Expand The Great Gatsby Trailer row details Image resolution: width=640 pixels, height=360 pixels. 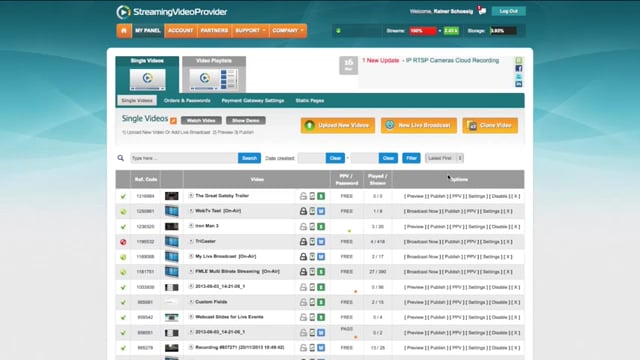click(191, 196)
